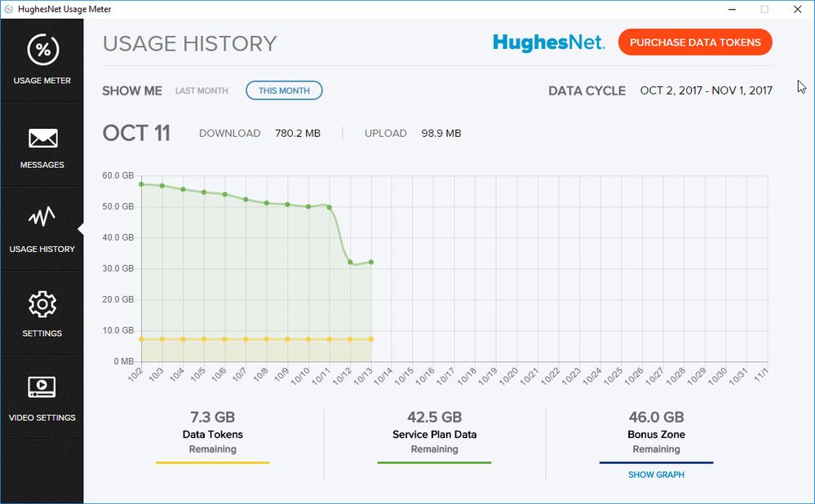Screen dimensions: 815x504
Task: Expand the Bonus Zone Show Graph link
Action: [x=656, y=475]
